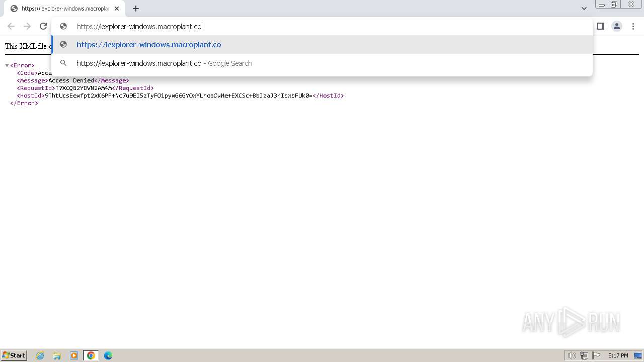Select the iexplorer-windows.macroplant tab
Image resolution: width=644 pixels, height=362 pixels.
pos(64,9)
